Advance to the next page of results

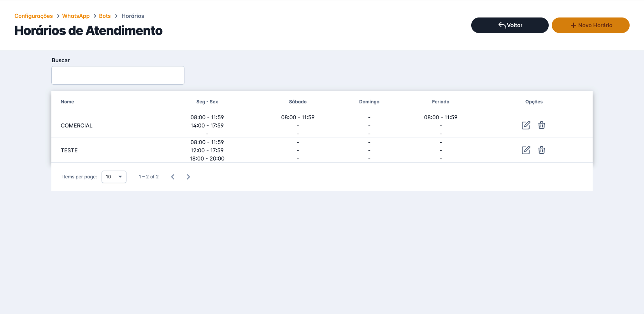point(188,177)
